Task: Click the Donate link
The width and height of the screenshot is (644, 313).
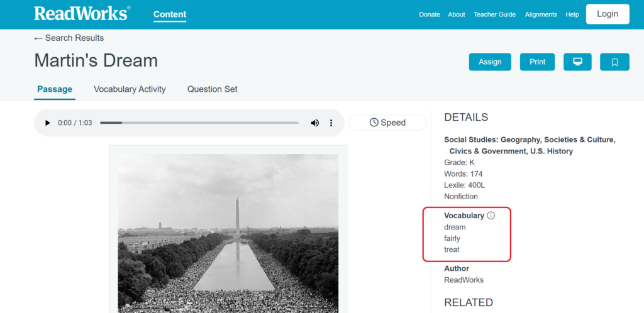Action: pos(430,14)
